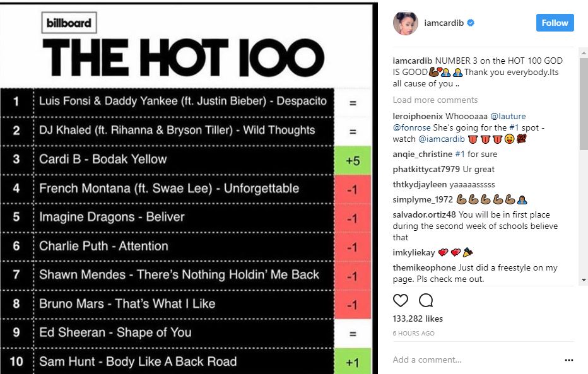Open the three-dots more options menu
The image size is (588, 374).
pos(569,359)
